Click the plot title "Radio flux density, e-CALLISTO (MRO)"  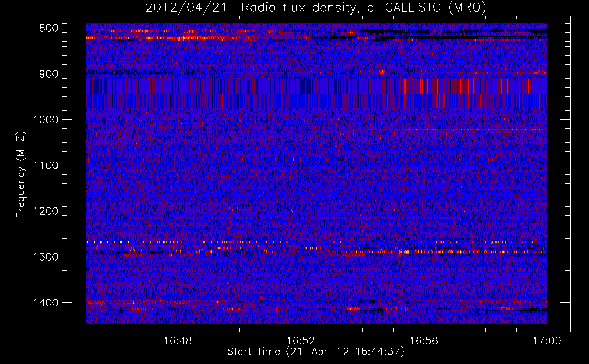364,8
